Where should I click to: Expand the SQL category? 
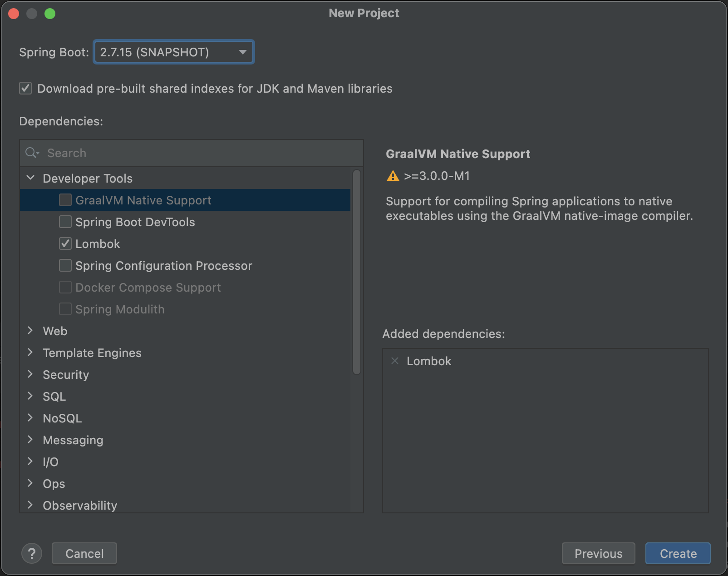point(30,396)
